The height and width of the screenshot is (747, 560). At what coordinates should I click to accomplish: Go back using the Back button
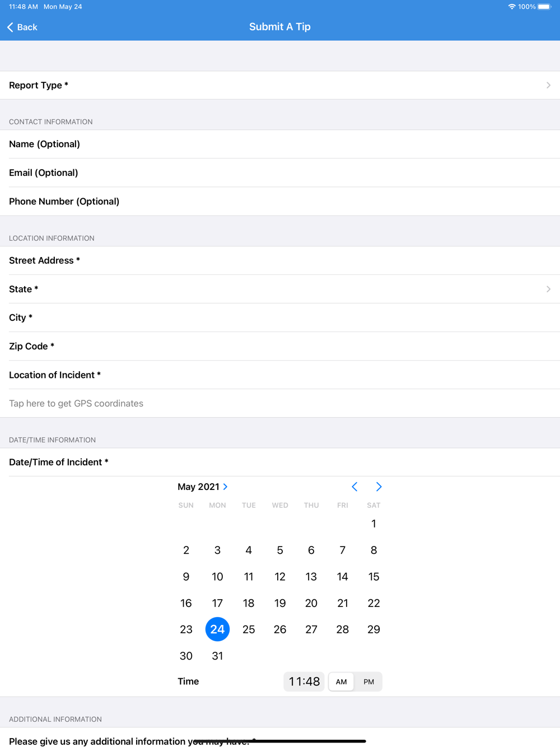tap(22, 27)
